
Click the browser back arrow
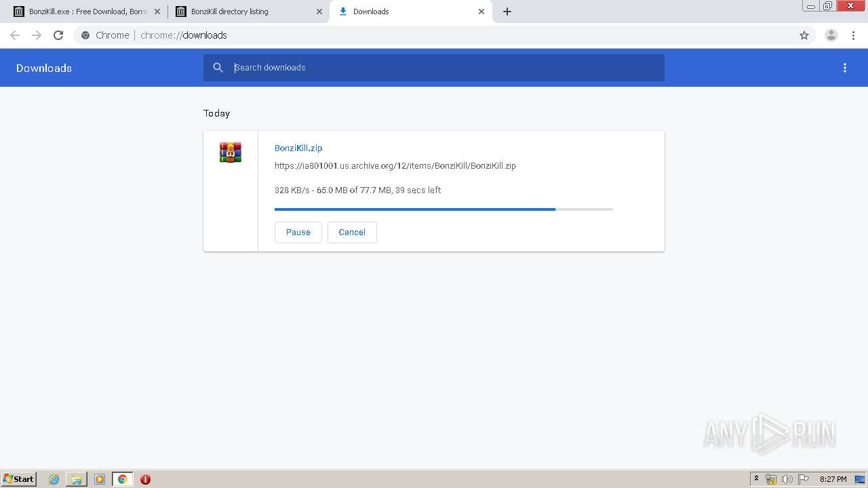point(15,35)
